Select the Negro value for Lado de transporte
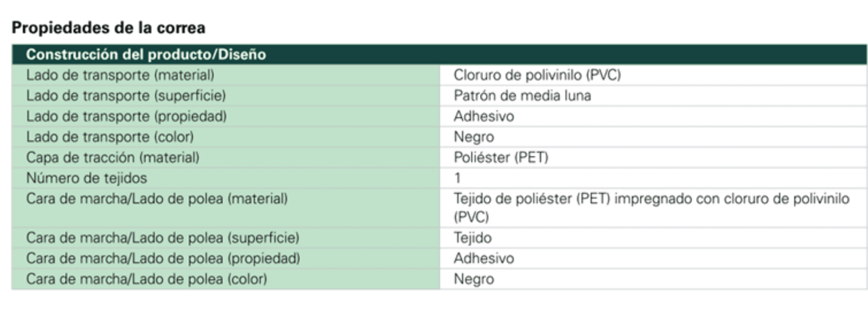The width and height of the screenshot is (868, 310). (474, 137)
